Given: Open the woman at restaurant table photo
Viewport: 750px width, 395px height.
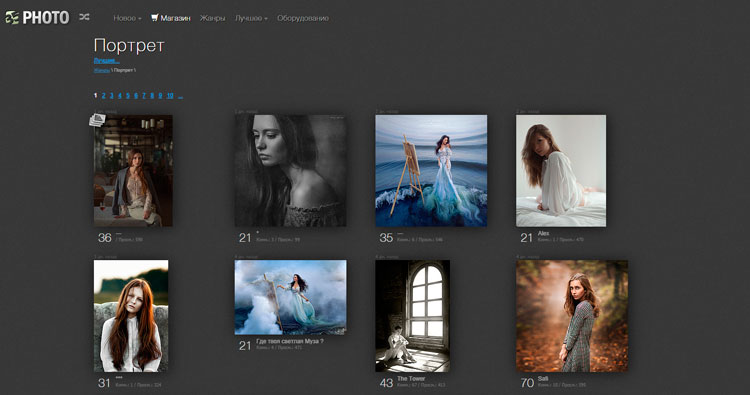Looking at the screenshot, I should (x=133, y=171).
